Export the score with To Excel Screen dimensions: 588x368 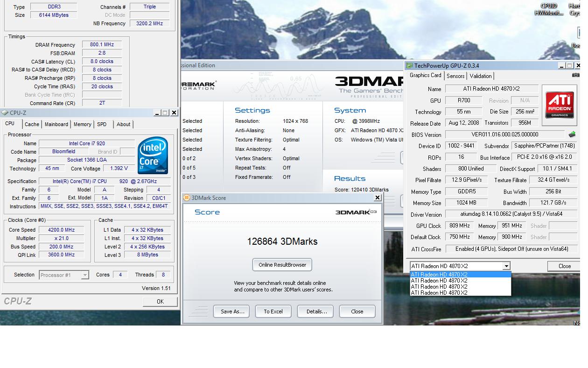tap(273, 311)
